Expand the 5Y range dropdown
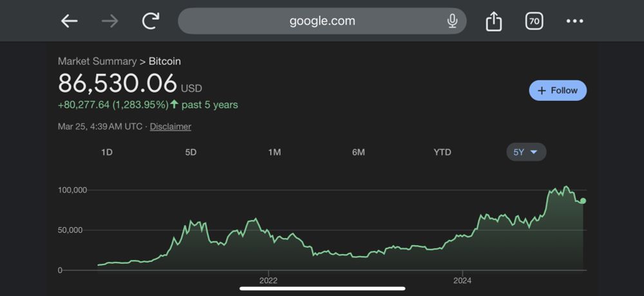The height and width of the screenshot is (296, 644). click(x=526, y=152)
